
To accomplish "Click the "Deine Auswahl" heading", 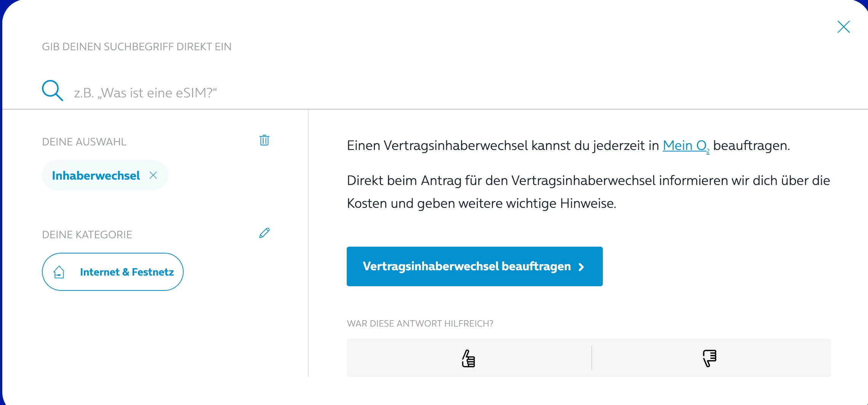I will click(x=84, y=142).
